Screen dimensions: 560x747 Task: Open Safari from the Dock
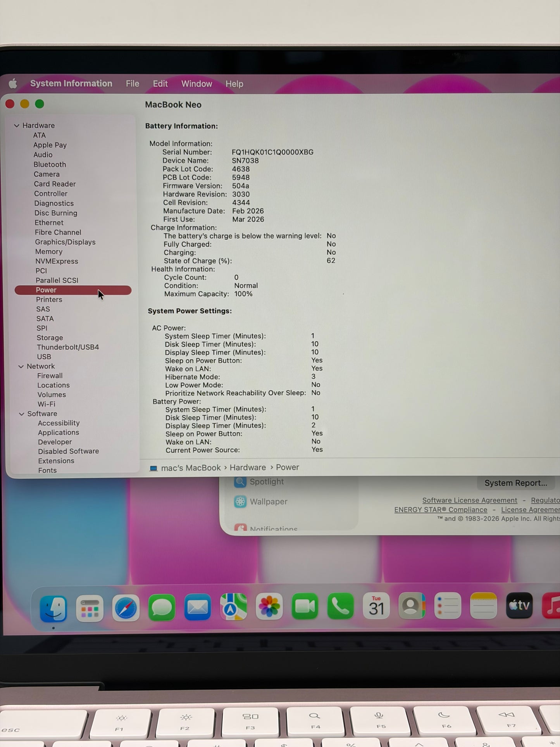point(126,608)
